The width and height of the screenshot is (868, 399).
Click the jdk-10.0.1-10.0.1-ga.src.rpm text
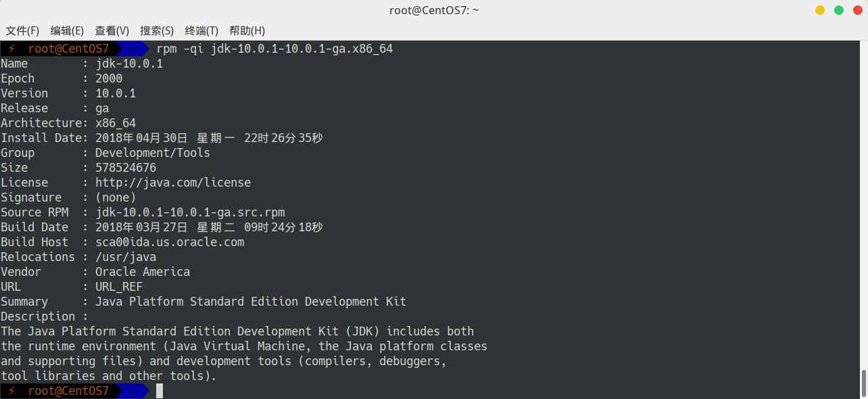(x=190, y=212)
